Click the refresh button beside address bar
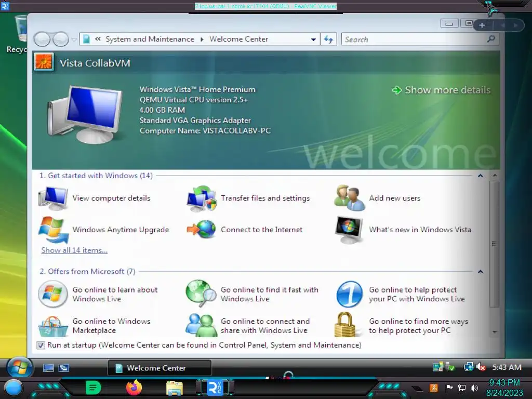532x399 pixels. pos(328,39)
